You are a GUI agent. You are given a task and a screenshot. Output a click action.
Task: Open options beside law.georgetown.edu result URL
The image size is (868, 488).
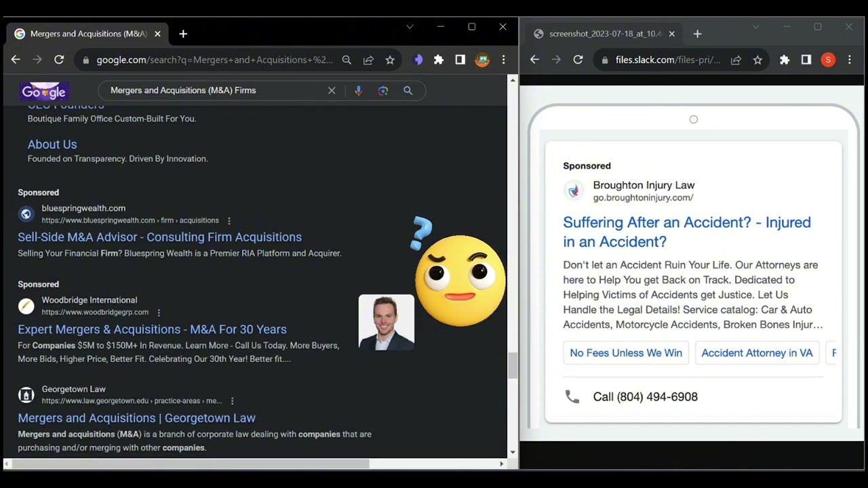[232, 401]
